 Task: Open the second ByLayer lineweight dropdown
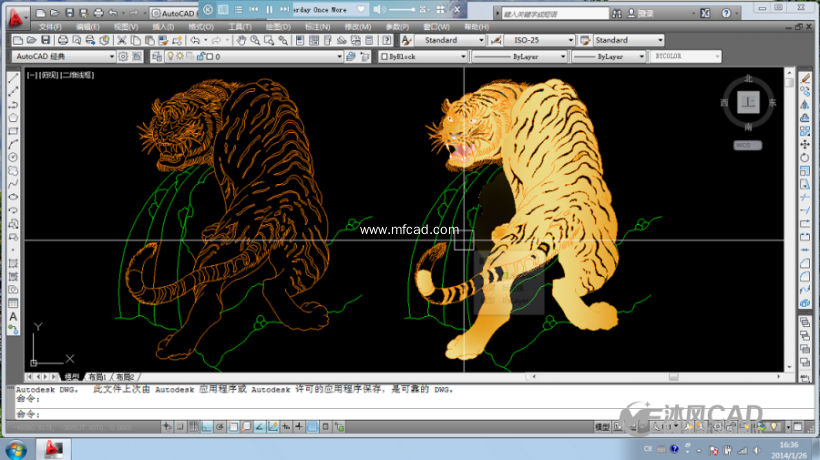tap(609, 56)
